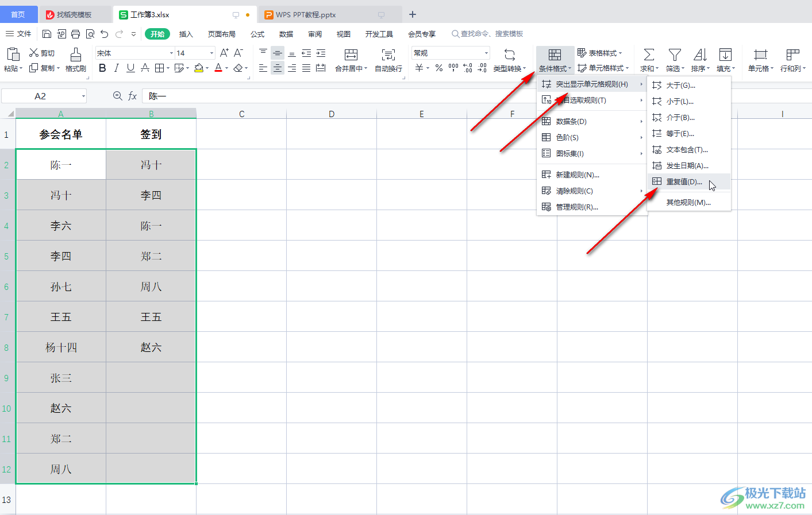
Task: Open the number format dropdown
Action: tap(486, 53)
